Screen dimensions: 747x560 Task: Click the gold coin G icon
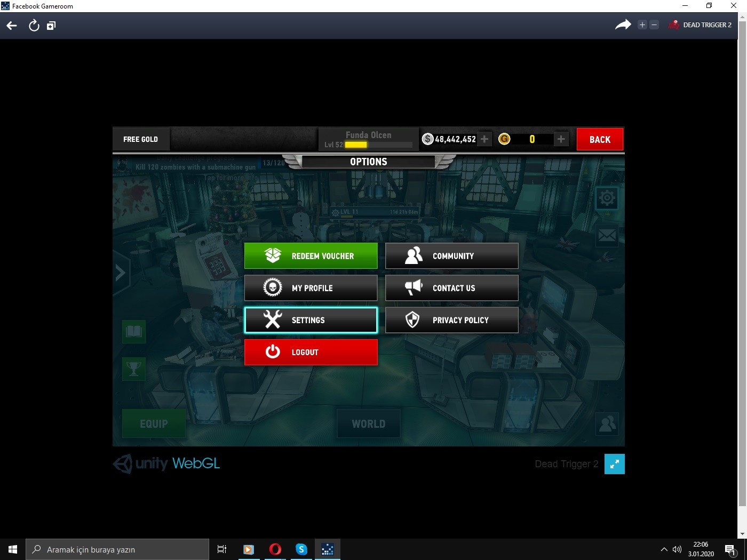[504, 139]
